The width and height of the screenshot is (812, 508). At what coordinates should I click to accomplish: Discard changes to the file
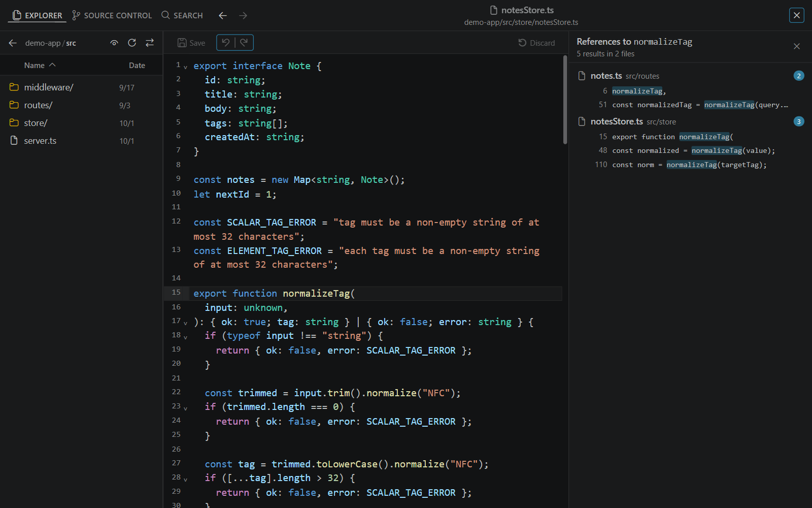pyautogui.click(x=536, y=43)
